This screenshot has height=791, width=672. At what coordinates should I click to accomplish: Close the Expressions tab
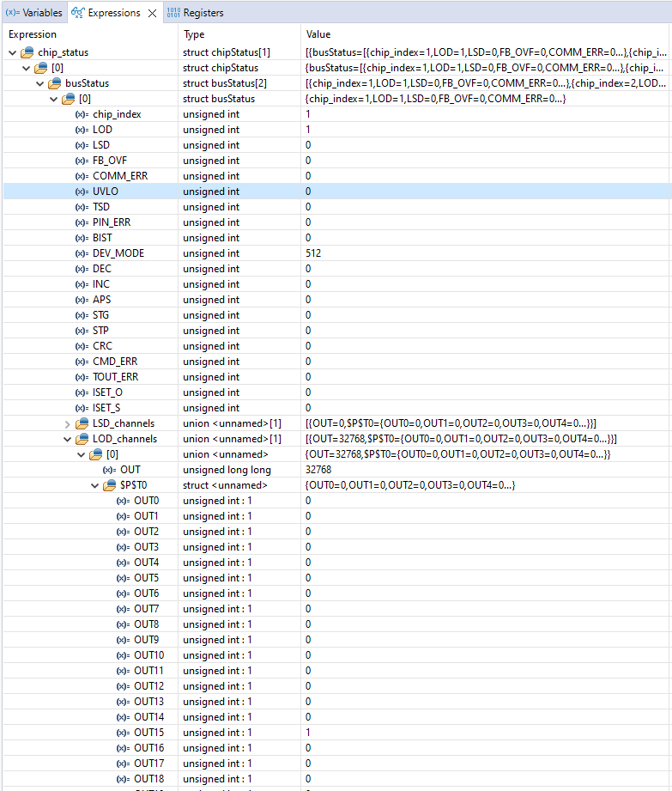[152, 13]
